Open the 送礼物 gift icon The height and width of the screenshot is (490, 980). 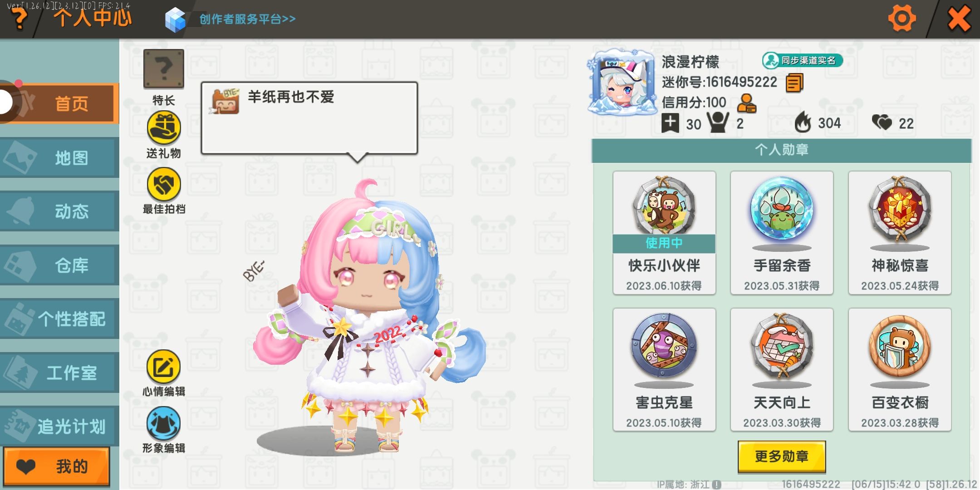click(x=164, y=128)
